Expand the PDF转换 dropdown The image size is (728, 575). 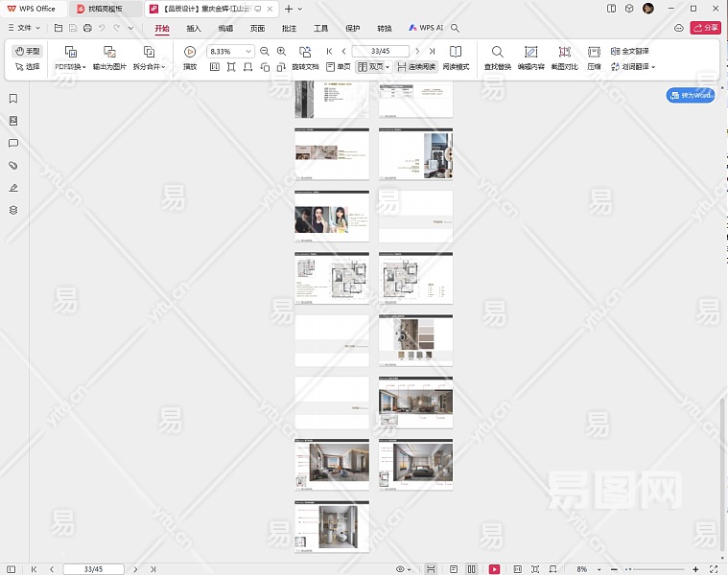70,67
